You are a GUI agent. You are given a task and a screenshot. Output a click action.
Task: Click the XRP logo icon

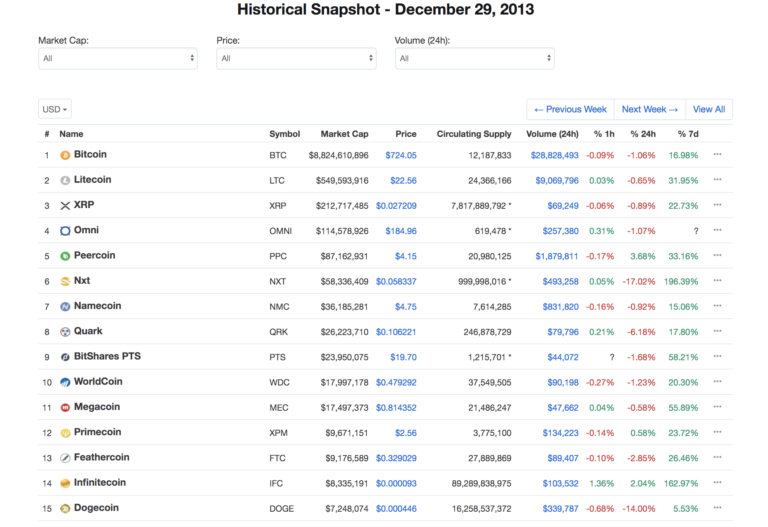pos(65,206)
